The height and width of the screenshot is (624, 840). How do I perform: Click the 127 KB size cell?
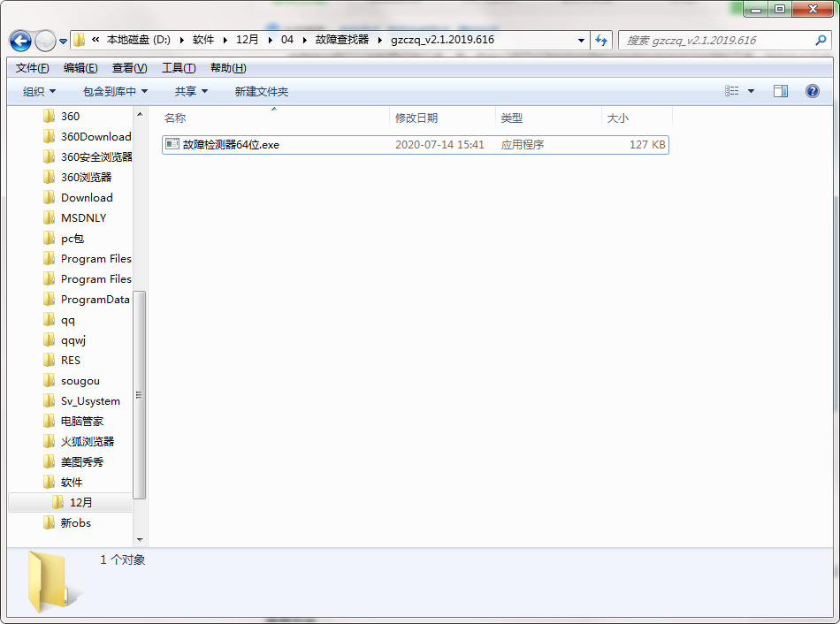tap(647, 145)
